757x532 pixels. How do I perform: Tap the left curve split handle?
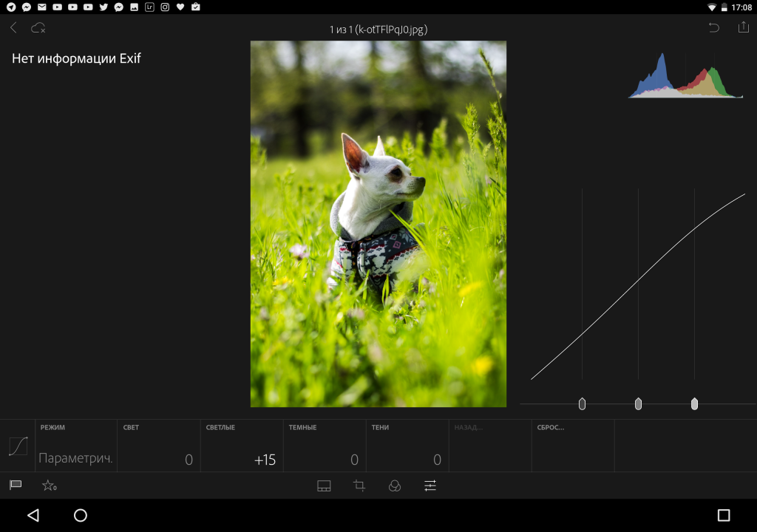coord(582,403)
